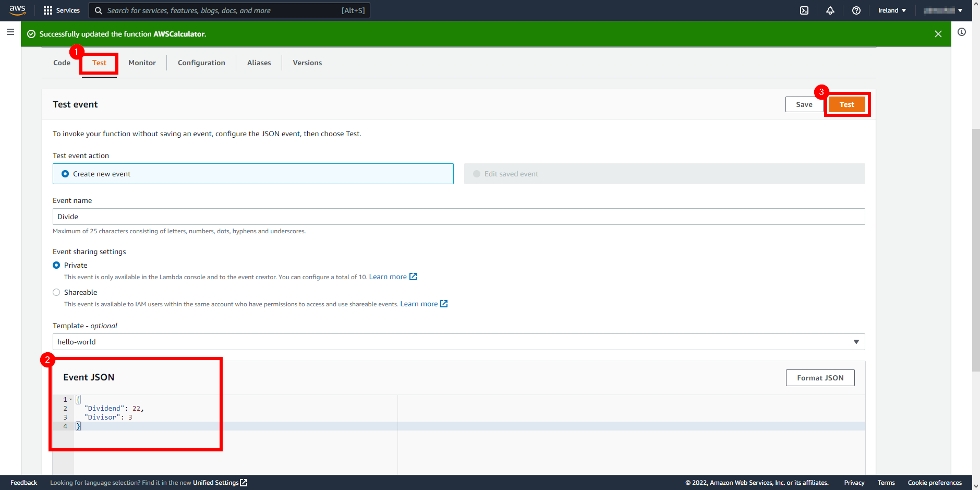Viewport: 980px width, 490px height.
Task: Open the Configuration tab
Action: [x=201, y=63]
